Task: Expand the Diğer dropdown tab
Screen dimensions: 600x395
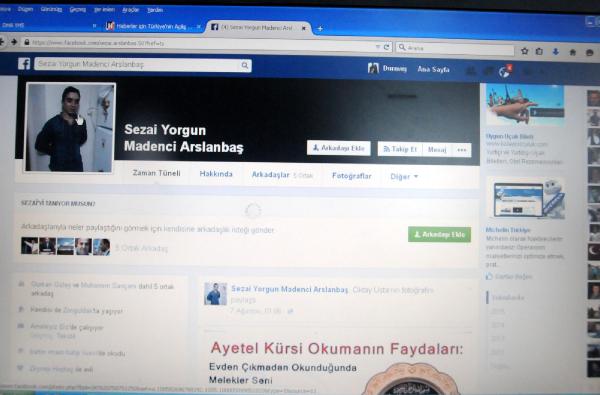Action: (x=404, y=176)
